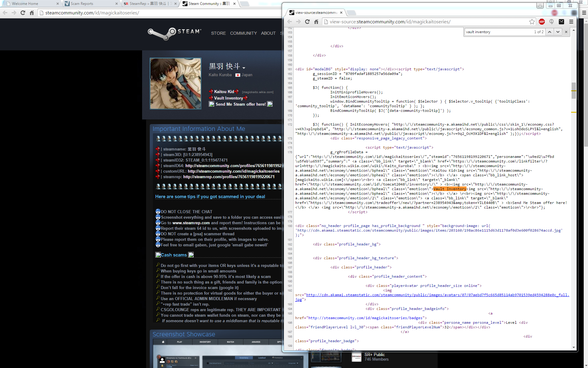Image resolution: width=588 pixels, height=368 pixels.
Task: Open the Chrome user profile button
Action: [x=540, y=6]
